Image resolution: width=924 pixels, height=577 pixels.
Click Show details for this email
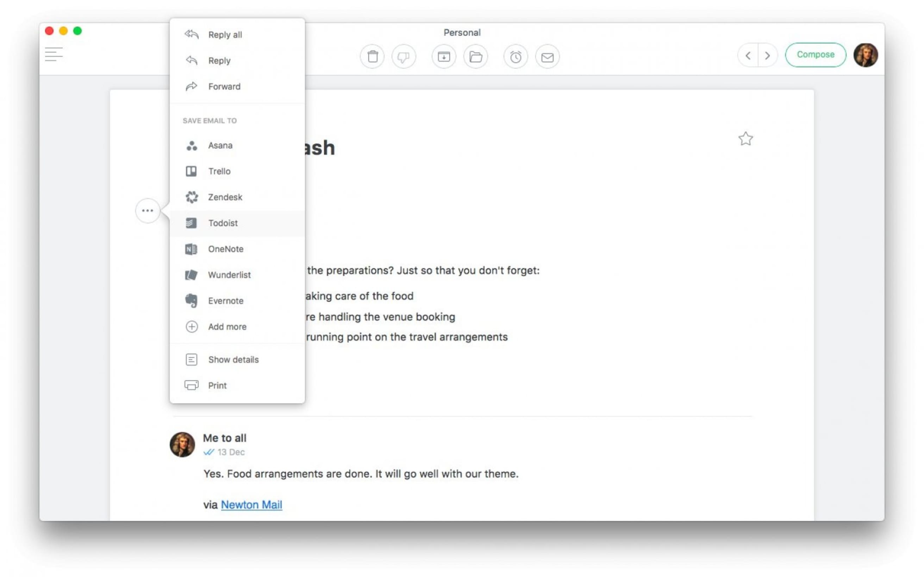pos(233,359)
